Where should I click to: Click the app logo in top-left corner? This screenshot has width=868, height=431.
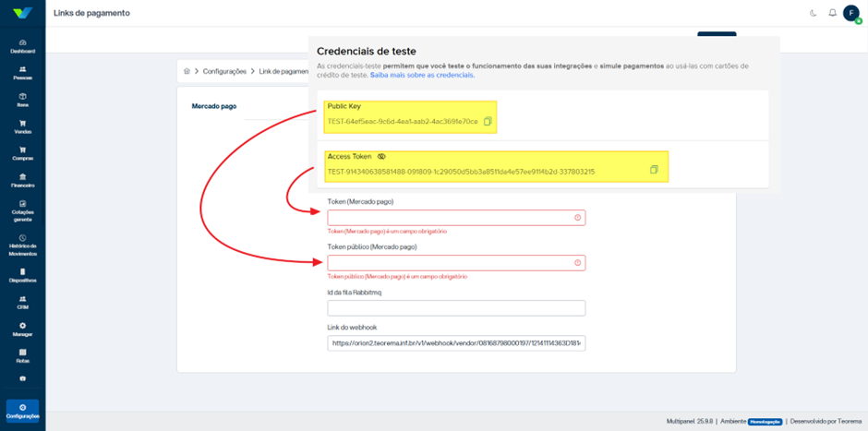23,13
